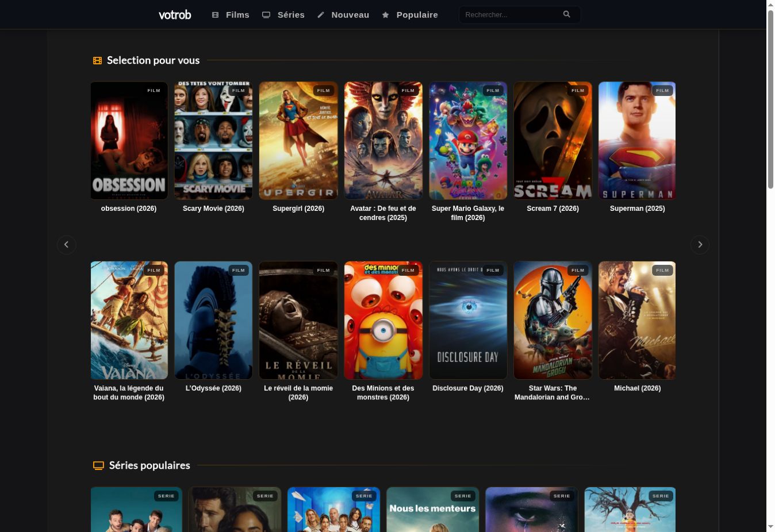Click the title 'L'Odyssée (2026)'
The width and height of the screenshot is (775, 532).
[x=213, y=388]
